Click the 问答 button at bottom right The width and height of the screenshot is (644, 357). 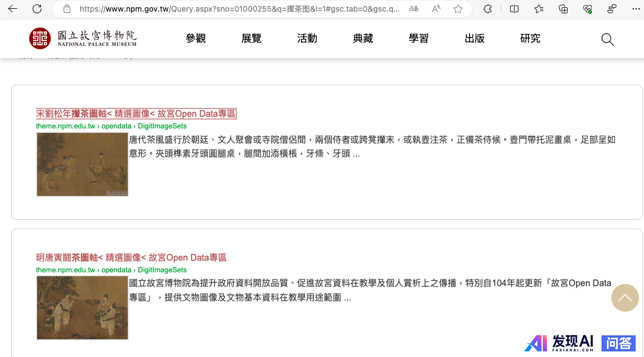[619, 344]
